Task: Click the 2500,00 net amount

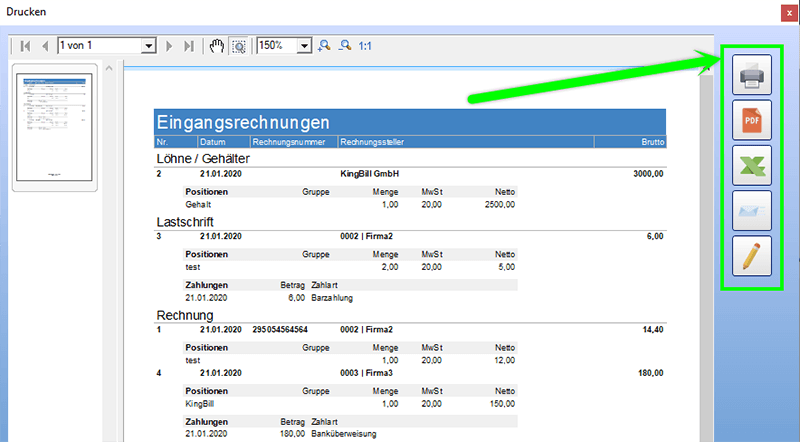Action: pos(499,205)
